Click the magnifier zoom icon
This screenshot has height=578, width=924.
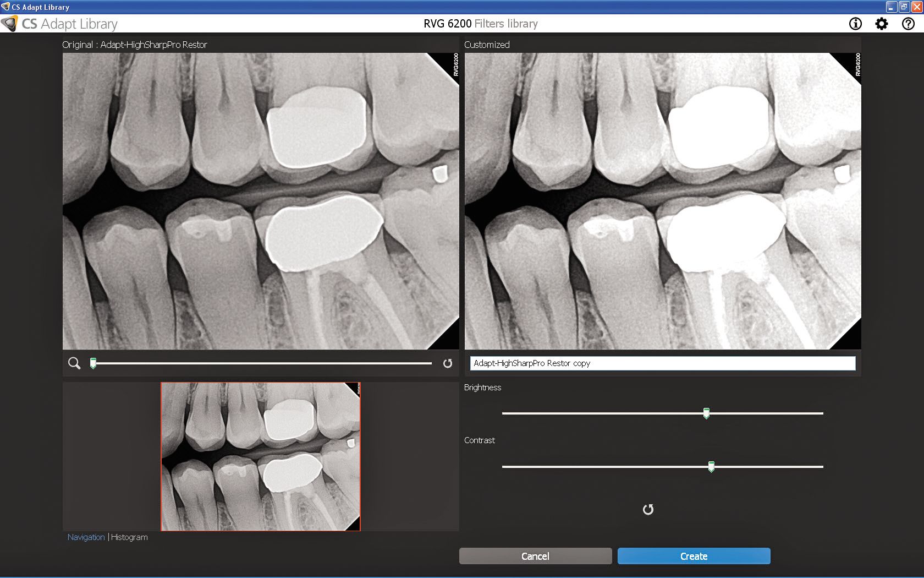tap(74, 363)
